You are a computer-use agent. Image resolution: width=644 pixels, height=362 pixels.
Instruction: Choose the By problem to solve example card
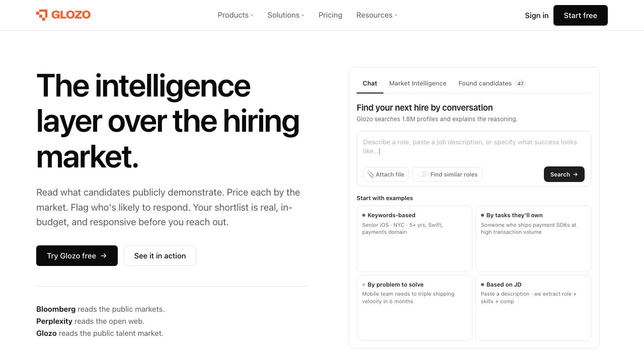tap(415, 308)
